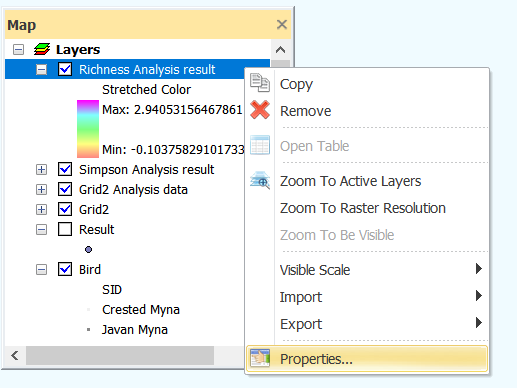Open the Visible Scale submenu arrow
This screenshot has width=517, height=388.
pos(479,269)
